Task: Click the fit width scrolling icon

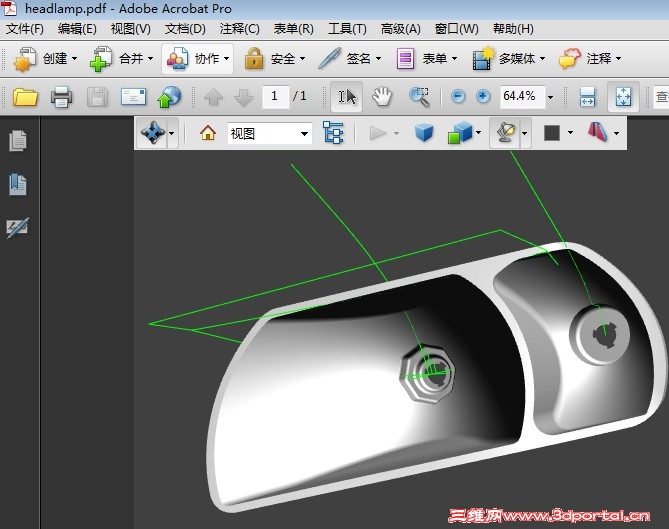Action: coord(588,97)
